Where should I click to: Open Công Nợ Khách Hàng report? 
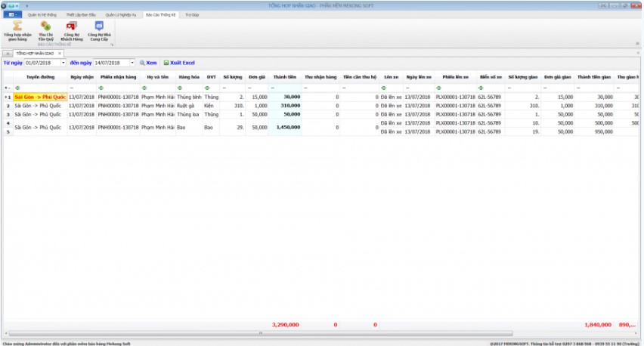pos(72,29)
